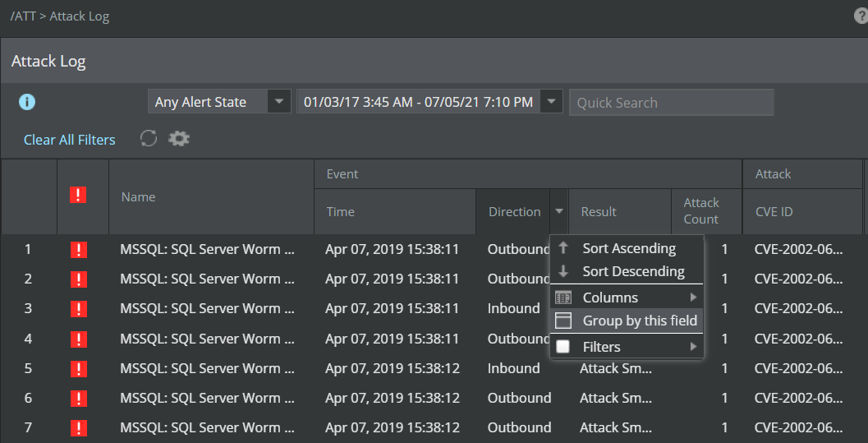Choose Sort Descending from the menu

(x=627, y=271)
